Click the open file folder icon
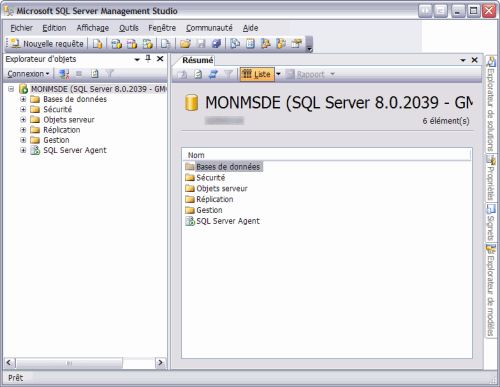Screen dimensions: 500x387 [185, 44]
